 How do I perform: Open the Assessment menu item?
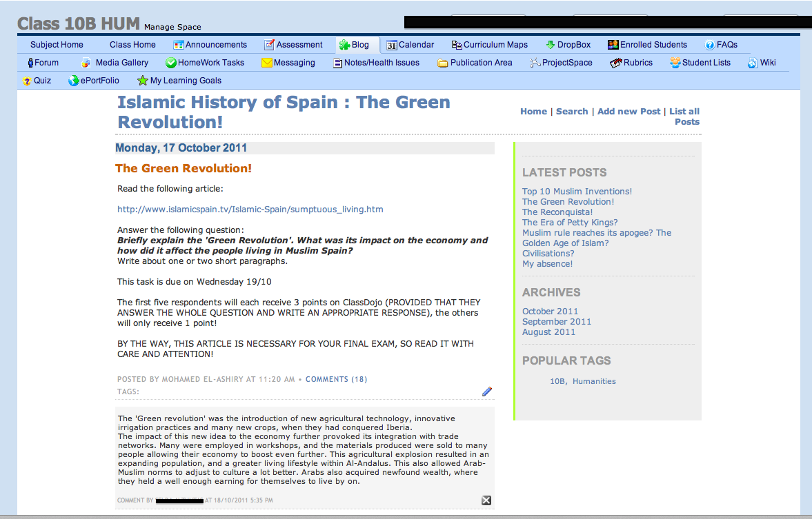[293, 45]
